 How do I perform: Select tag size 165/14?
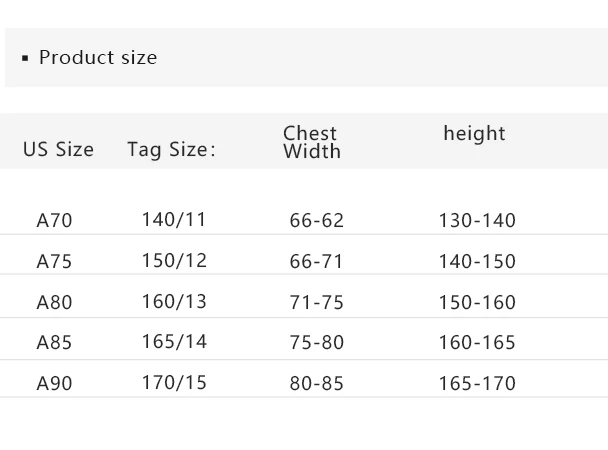pyautogui.click(x=174, y=341)
